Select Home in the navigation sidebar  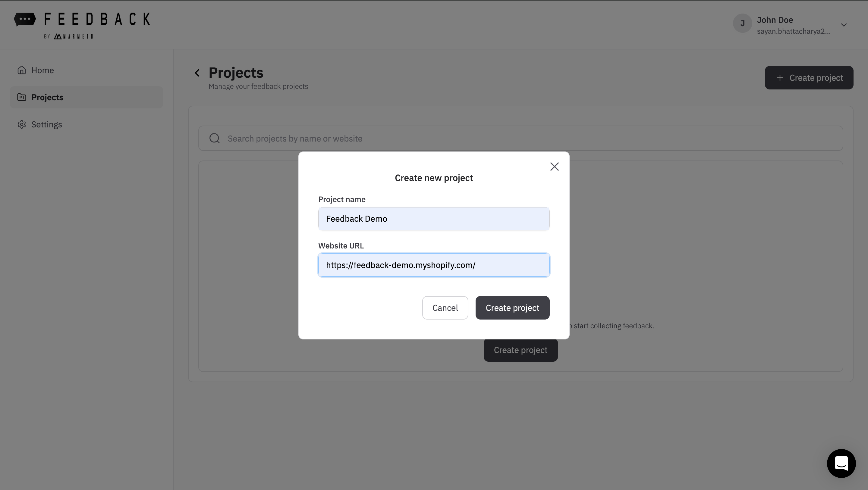(x=43, y=70)
